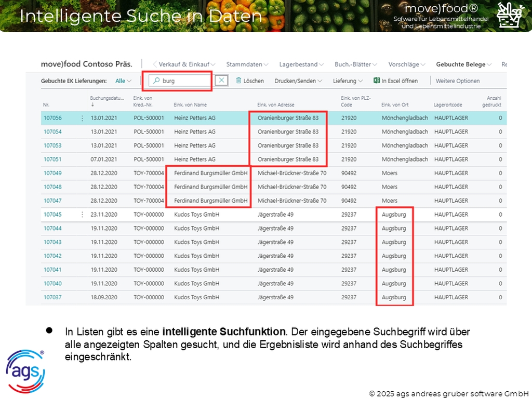Click date 07.01.2021 in row 107051
The height and width of the screenshot is (399, 532).
104,159
